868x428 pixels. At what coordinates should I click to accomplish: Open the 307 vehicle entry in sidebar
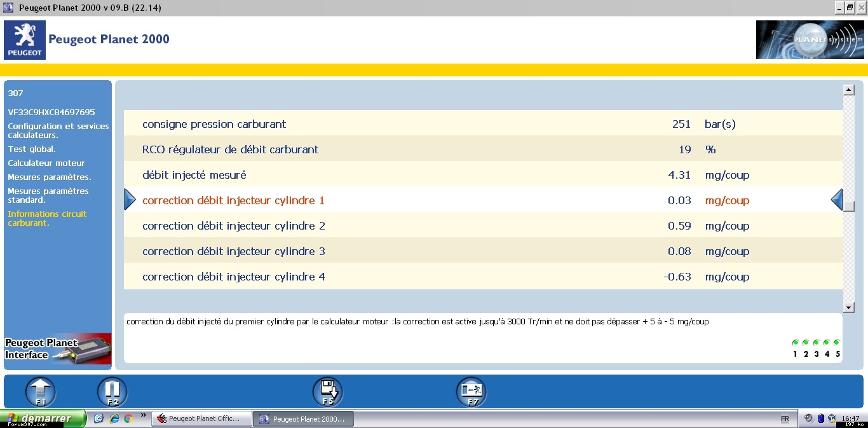(15, 93)
